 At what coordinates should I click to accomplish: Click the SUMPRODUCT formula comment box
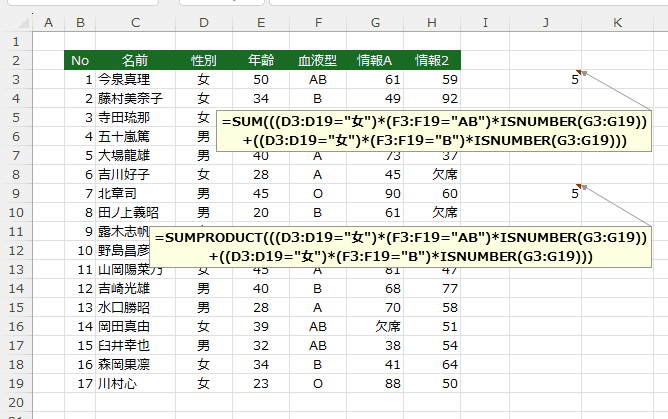coord(400,246)
